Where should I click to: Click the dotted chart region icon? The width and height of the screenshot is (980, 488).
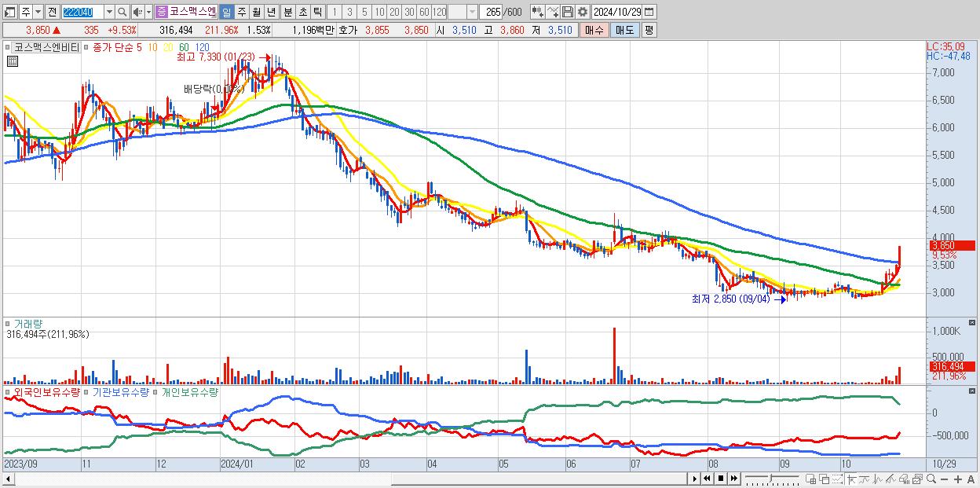837,479
